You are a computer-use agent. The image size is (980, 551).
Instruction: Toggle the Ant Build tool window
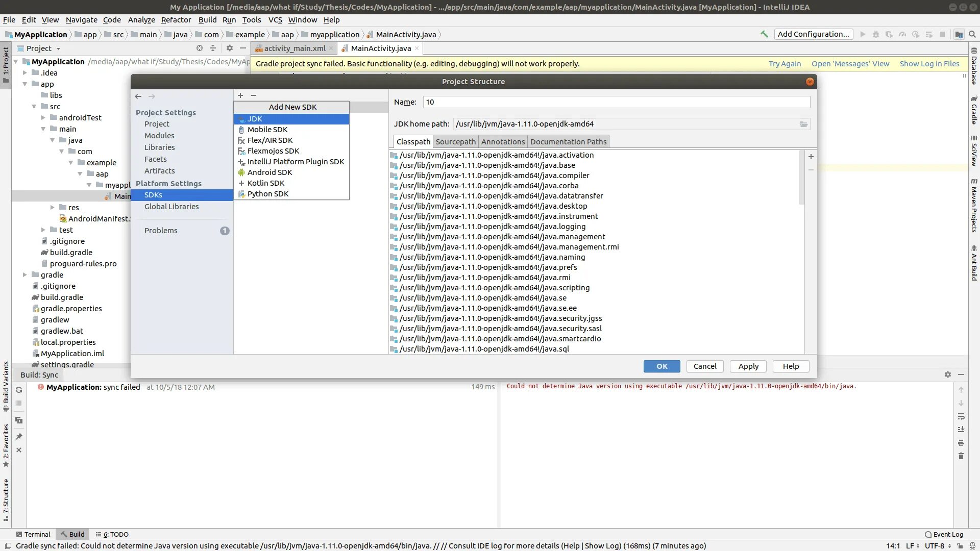974,263
